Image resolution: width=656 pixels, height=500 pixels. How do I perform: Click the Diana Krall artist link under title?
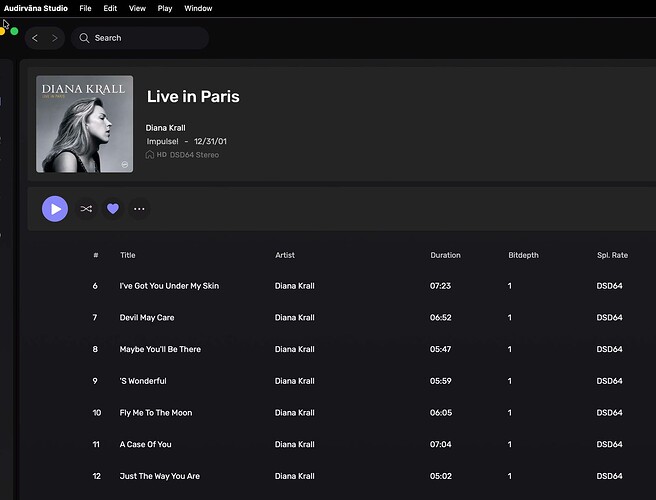pyautogui.click(x=165, y=128)
